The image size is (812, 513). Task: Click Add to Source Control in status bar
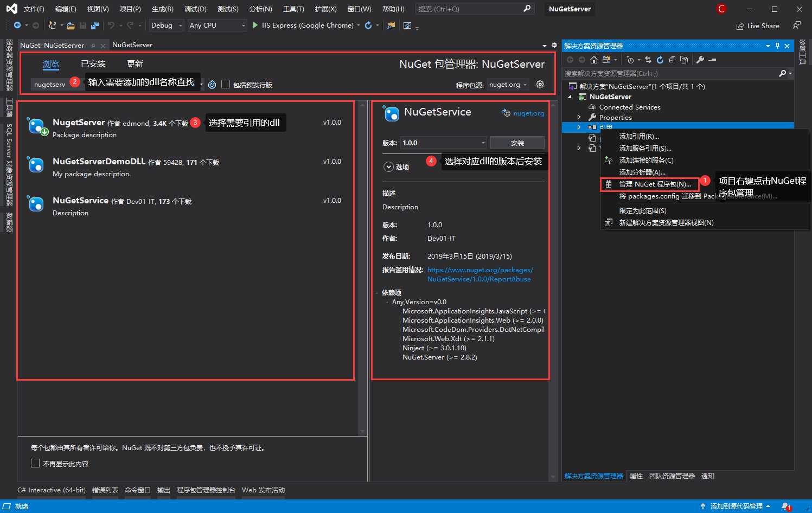tap(736, 506)
